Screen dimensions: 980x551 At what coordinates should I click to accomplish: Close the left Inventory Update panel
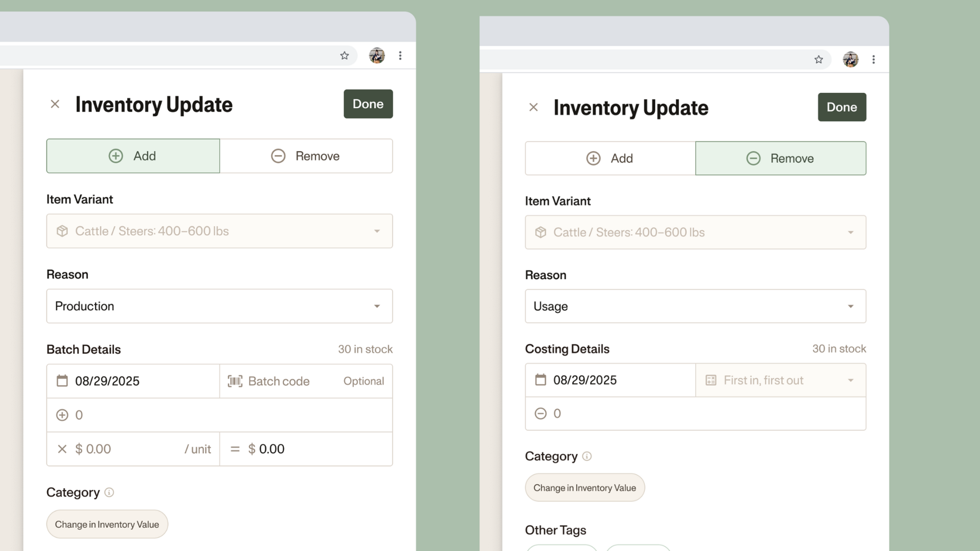click(55, 104)
